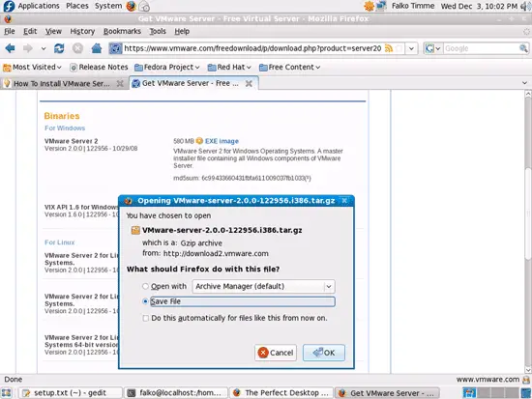Close the Get VMware Server tab

coord(249,83)
